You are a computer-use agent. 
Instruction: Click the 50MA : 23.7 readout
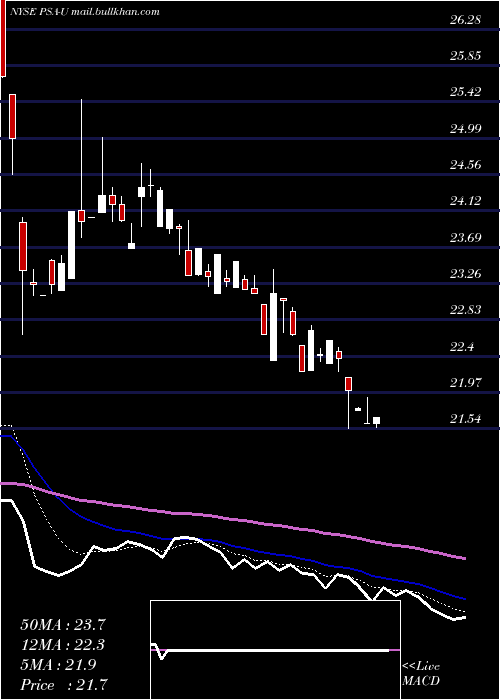tap(63, 625)
